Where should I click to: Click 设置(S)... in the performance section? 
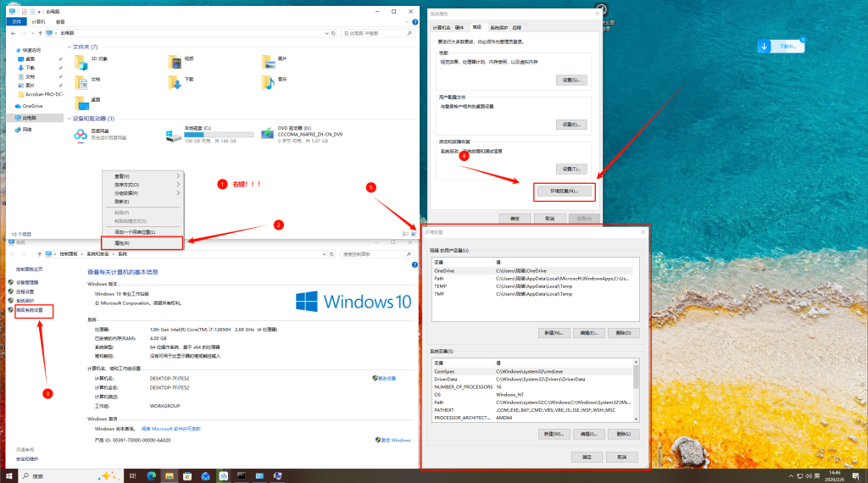pyautogui.click(x=571, y=80)
